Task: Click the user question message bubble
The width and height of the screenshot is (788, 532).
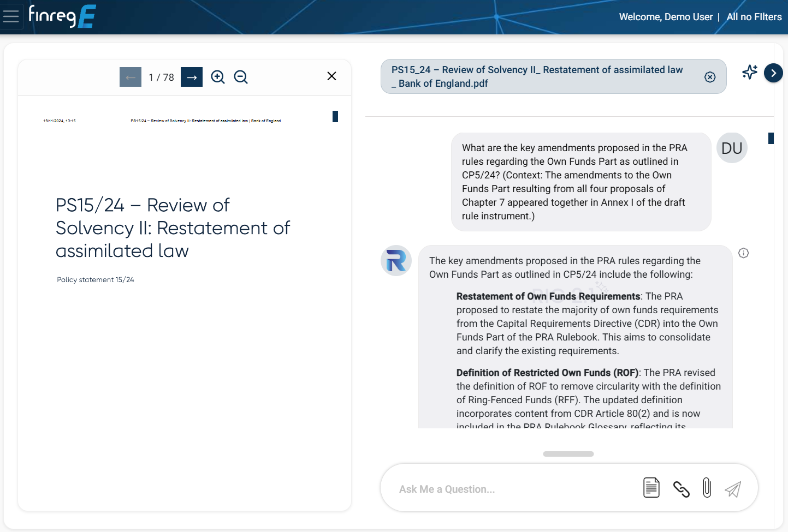Action: click(581, 182)
